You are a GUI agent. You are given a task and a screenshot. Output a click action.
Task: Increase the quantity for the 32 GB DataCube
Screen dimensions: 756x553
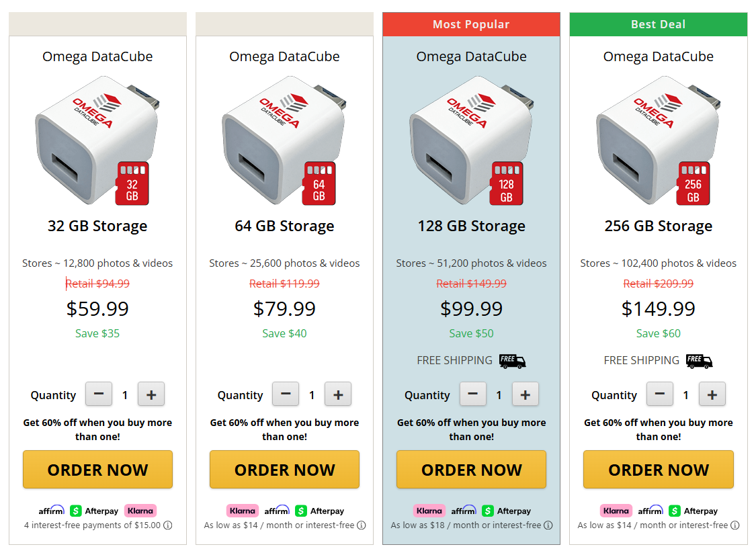coord(151,394)
